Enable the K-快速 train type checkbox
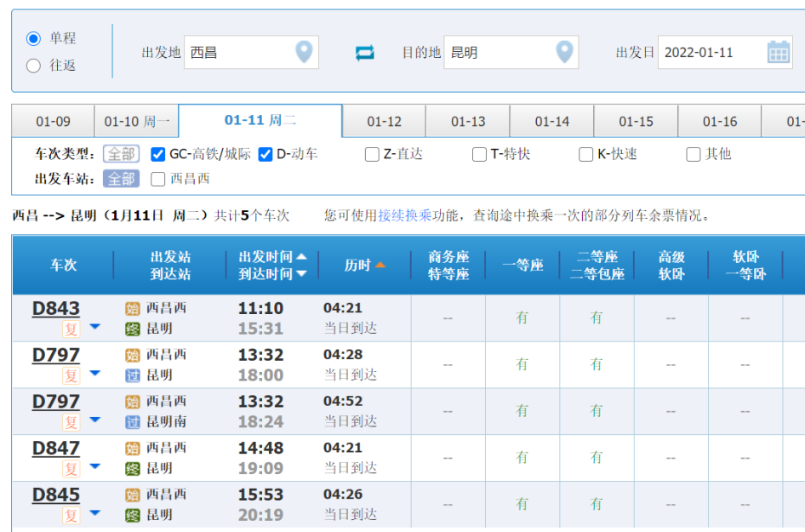 click(585, 154)
